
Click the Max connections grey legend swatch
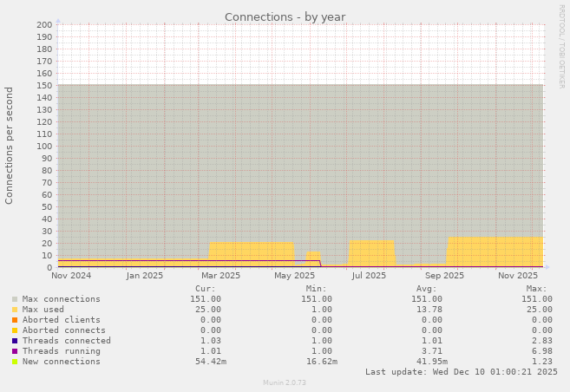[15, 299]
